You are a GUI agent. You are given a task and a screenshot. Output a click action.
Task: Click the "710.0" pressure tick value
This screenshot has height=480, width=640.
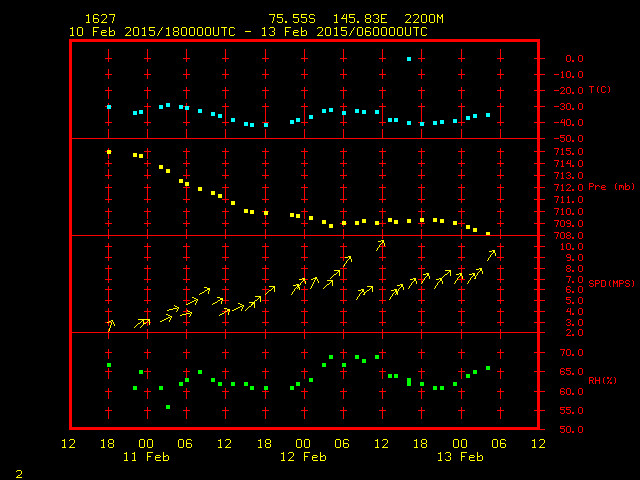(x=569, y=212)
